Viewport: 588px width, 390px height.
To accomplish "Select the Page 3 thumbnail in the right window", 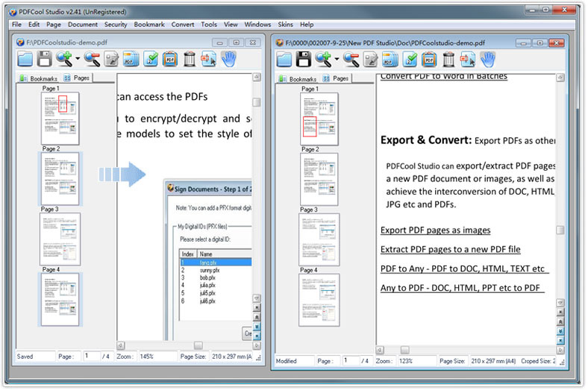I will click(319, 240).
